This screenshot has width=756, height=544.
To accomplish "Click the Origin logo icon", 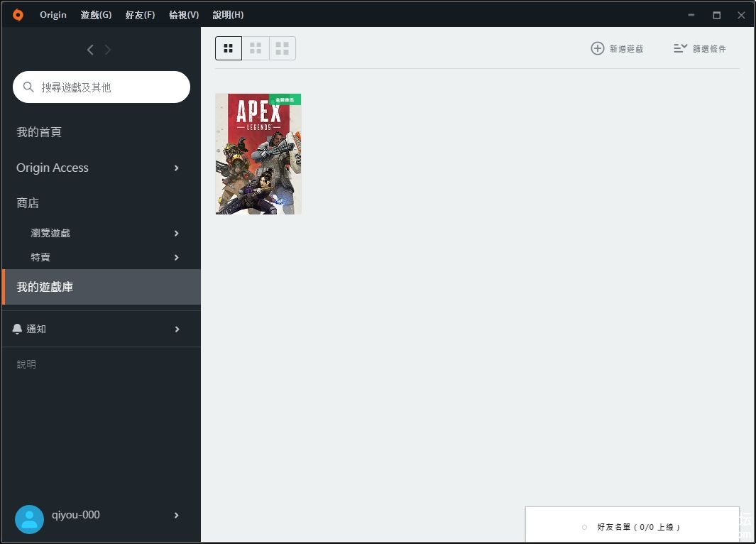I will point(18,15).
